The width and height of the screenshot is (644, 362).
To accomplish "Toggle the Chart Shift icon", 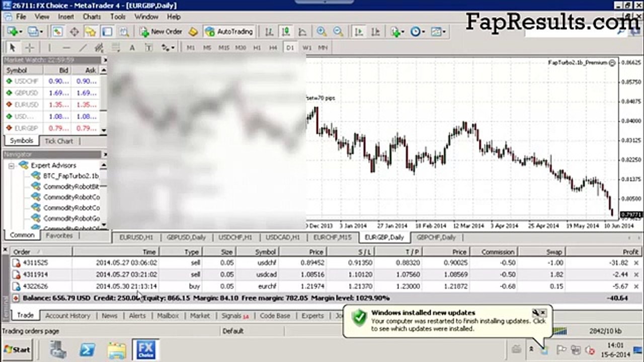I will (375, 32).
